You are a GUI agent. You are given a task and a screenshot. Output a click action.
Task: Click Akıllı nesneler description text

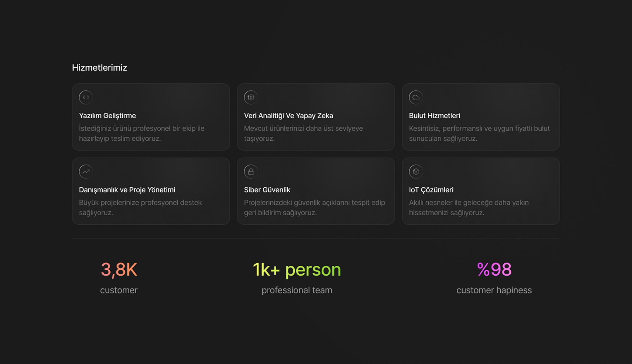click(x=468, y=207)
